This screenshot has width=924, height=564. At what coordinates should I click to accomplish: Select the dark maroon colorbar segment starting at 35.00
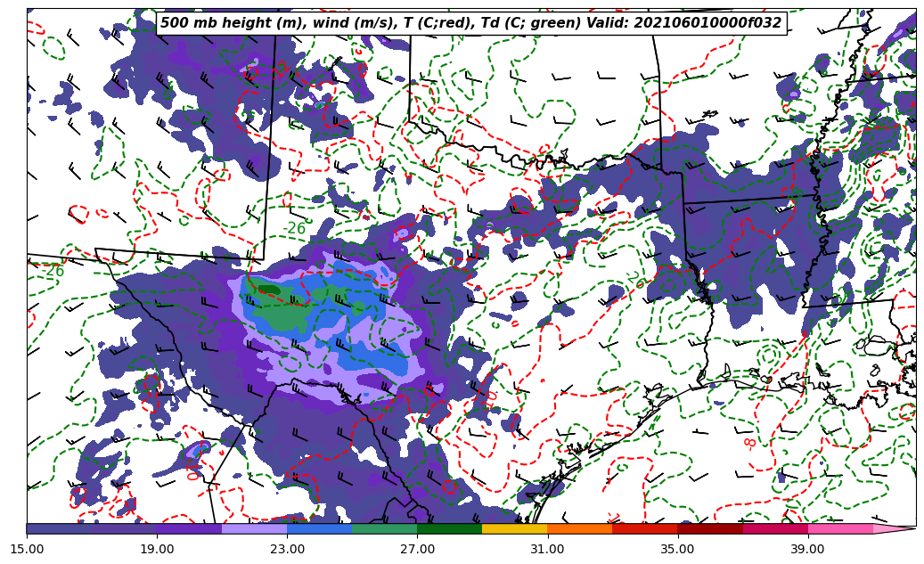710,528
